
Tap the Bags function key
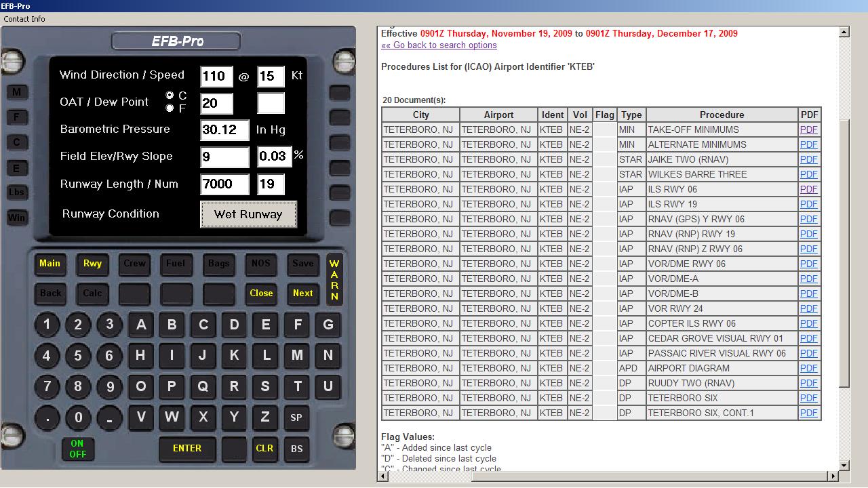click(218, 264)
